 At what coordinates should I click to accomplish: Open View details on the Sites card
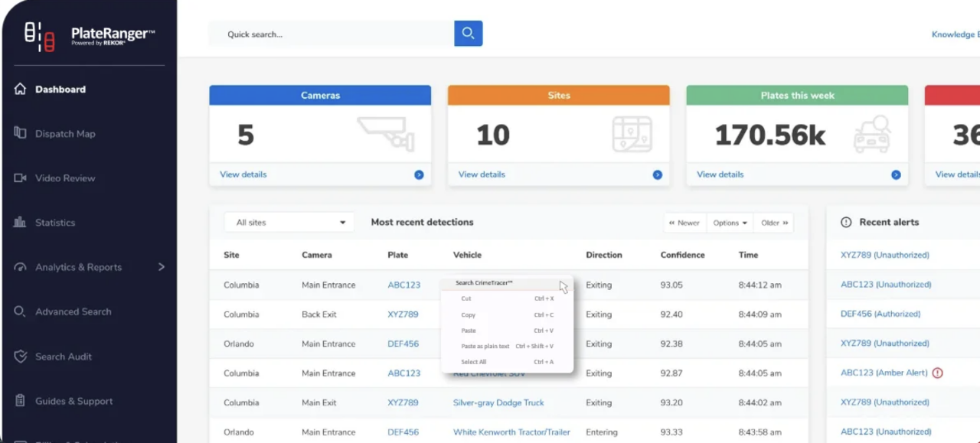point(482,174)
